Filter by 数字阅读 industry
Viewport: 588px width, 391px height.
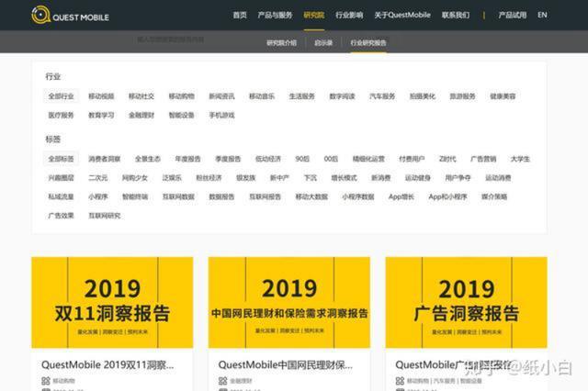342,96
